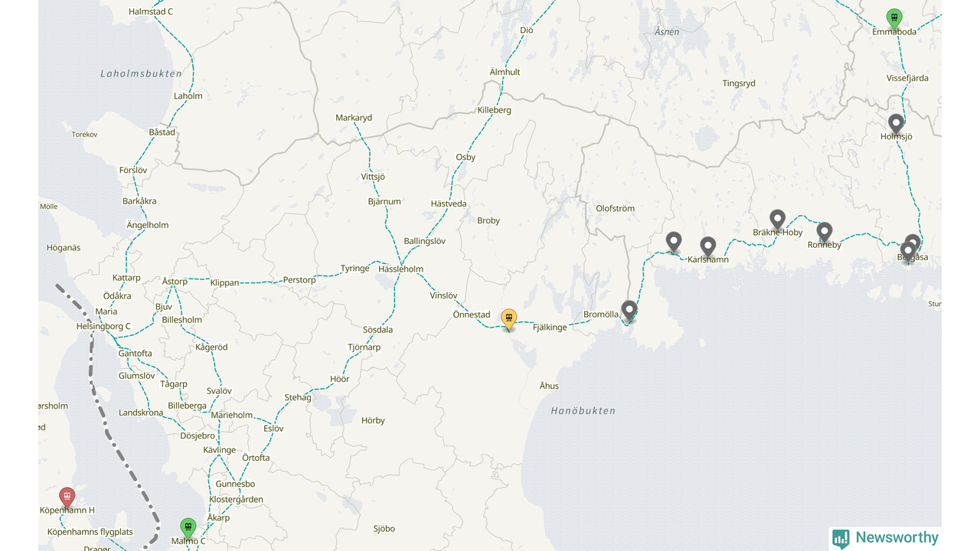This screenshot has width=980, height=551.
Task: Click the Hanöbukten bay label
Action: pos(583,411)
